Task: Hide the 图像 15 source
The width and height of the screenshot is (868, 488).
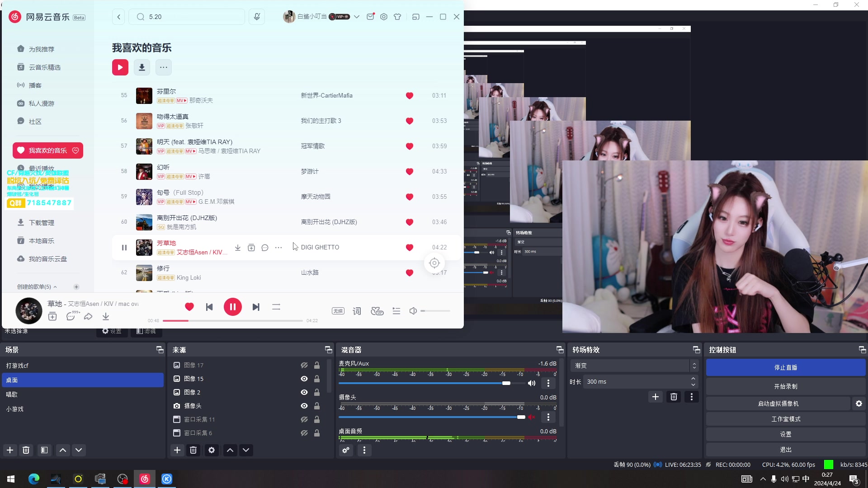Action: pyautogui.click(x=304, y=379)
